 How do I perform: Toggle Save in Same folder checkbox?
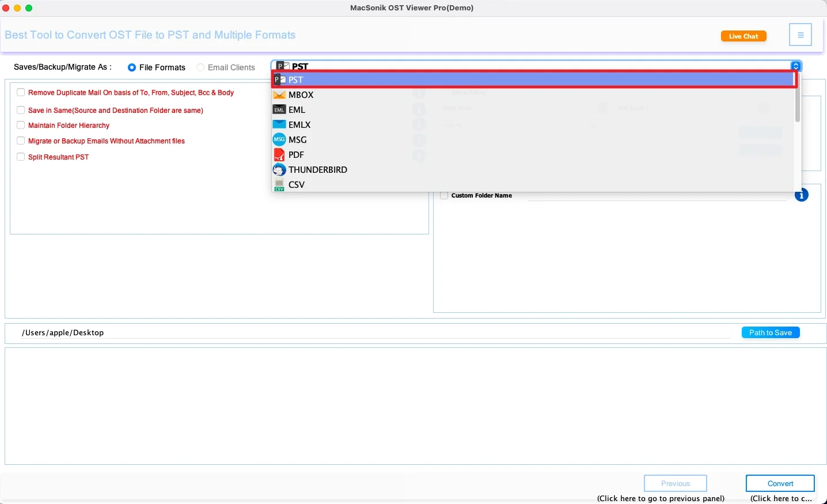click(x=21, y=110)
